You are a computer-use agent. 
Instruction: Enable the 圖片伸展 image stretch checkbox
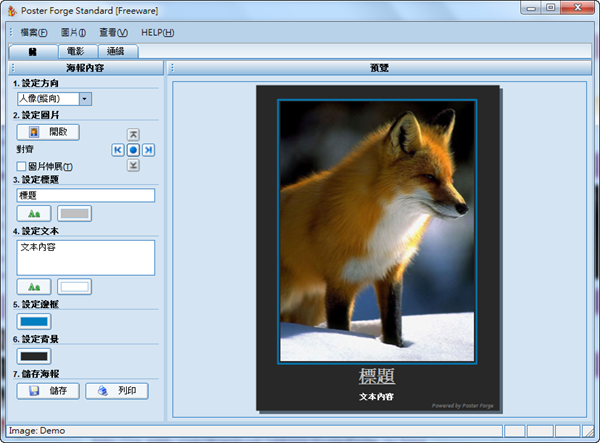coord(21,166)
